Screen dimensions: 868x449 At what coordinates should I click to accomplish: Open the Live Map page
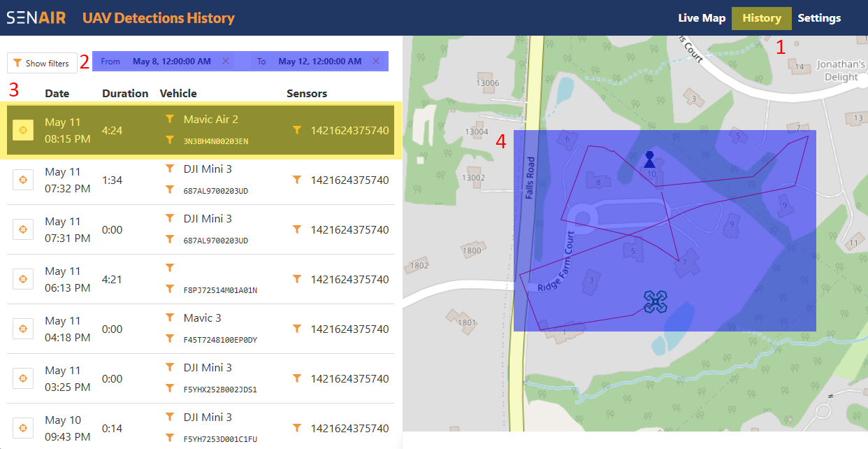pyautogui.click(x=702, y=18)
